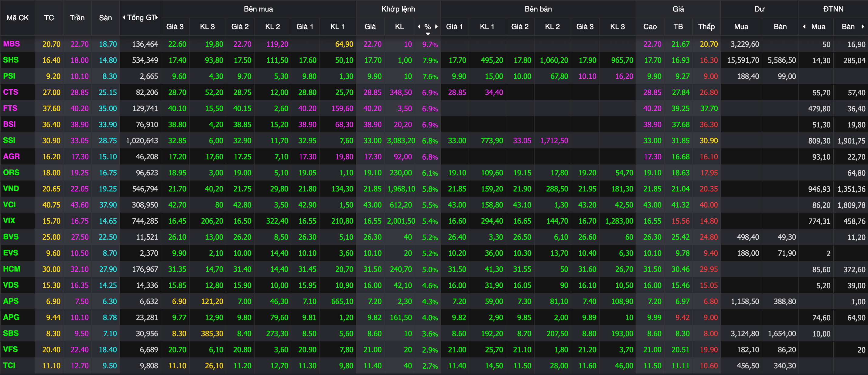The image size is (868, 375).
Task: Click SSI sell volume 1,712,50
Action: pyautogui.click(x=554, y=141)
